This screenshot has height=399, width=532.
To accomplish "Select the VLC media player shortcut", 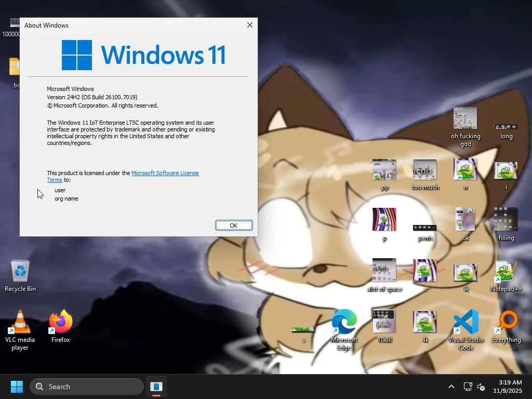I will click(x=20, y=330).
